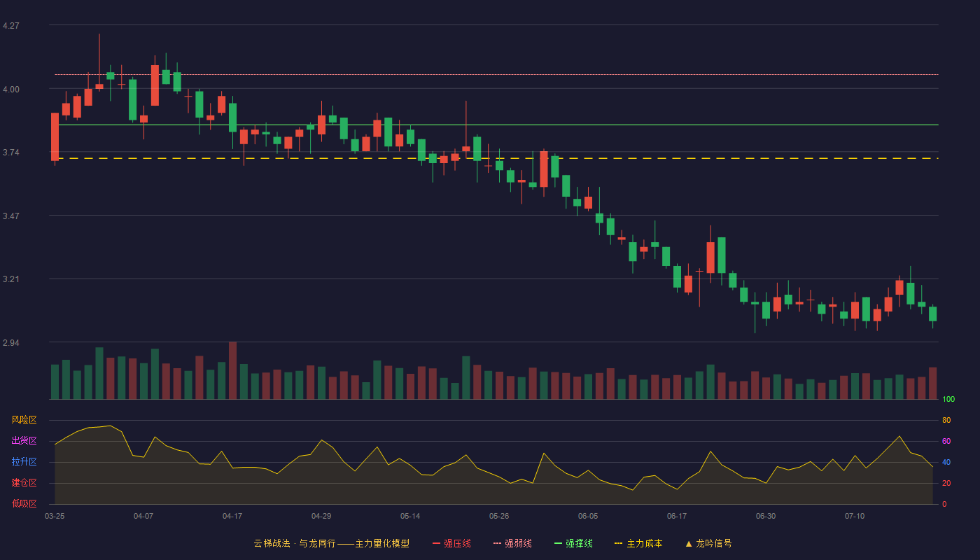Click the 40 indicator scale label
The image size is (980, 560).
(x=946, y=463)
